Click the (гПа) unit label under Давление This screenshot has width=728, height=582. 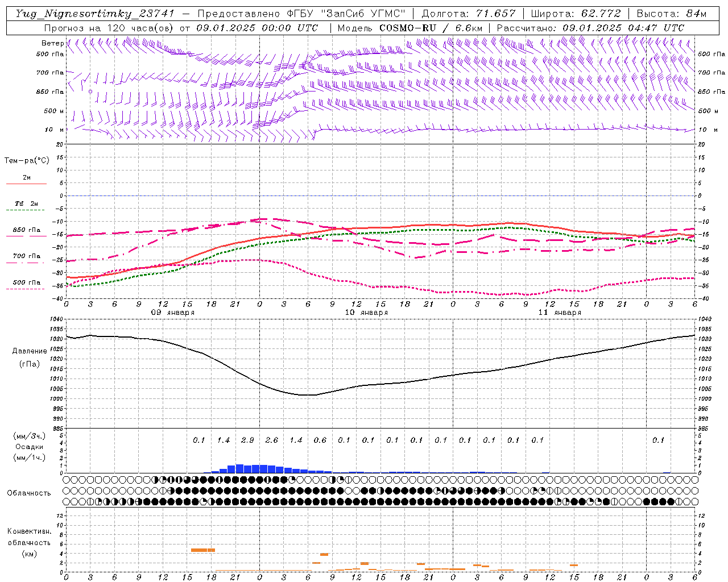pos(30,364)
